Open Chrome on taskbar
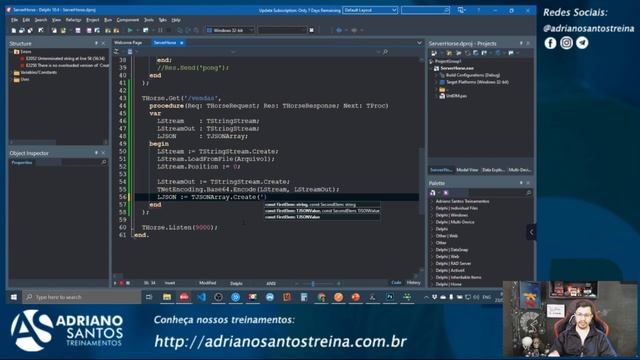The image size is (640, 360). tap(321, 297)
